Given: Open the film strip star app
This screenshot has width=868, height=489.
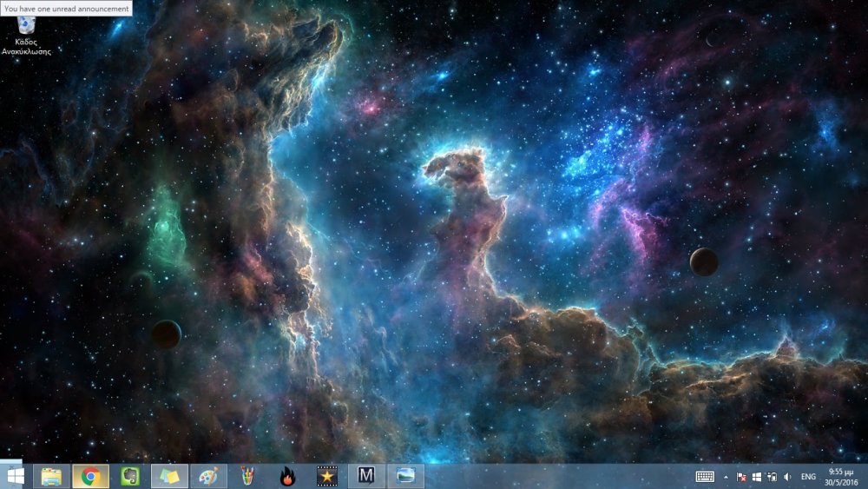Looking at the screenshot, I should point(326,476).
